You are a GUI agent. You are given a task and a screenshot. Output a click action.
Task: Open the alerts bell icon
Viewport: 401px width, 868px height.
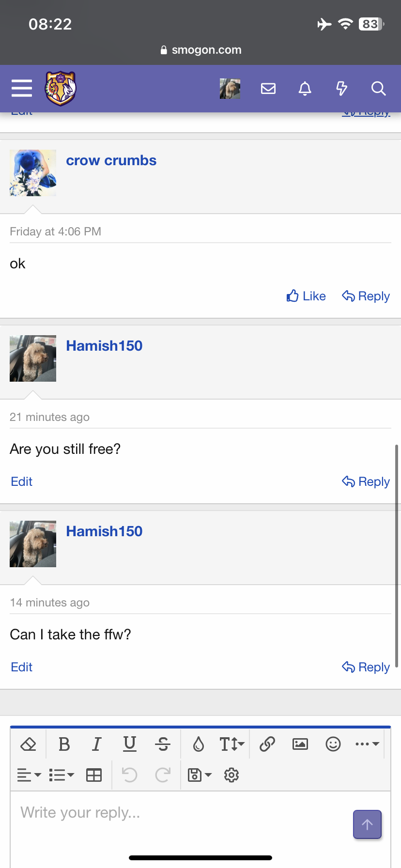click(x=305, y=88)
